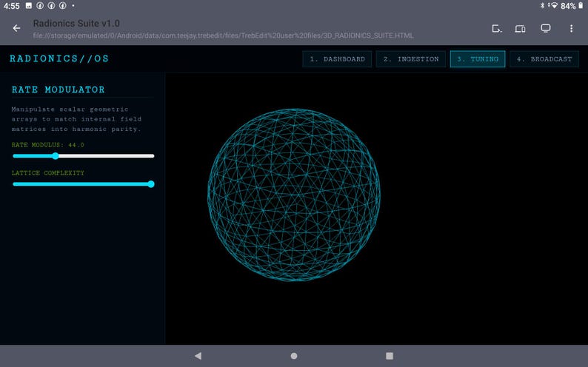The width and height of the screenshot is (588, 367).
Task: Switch to the 2. INGESTION tab
Action: point(411,59)
